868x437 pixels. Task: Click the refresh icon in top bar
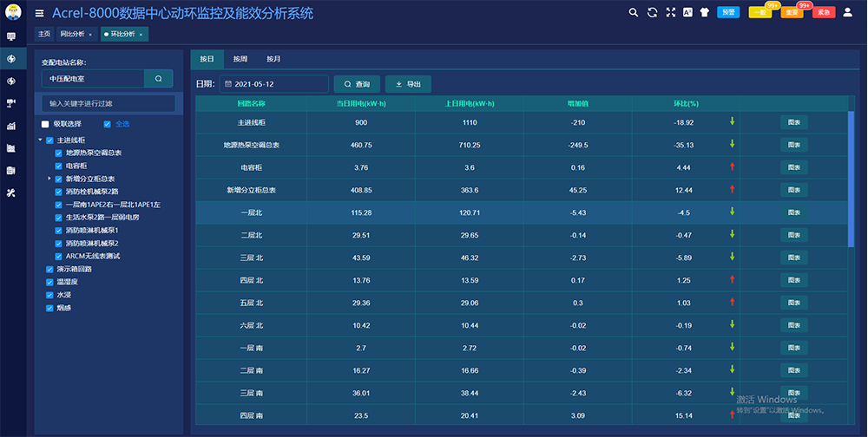pos(652,12)
